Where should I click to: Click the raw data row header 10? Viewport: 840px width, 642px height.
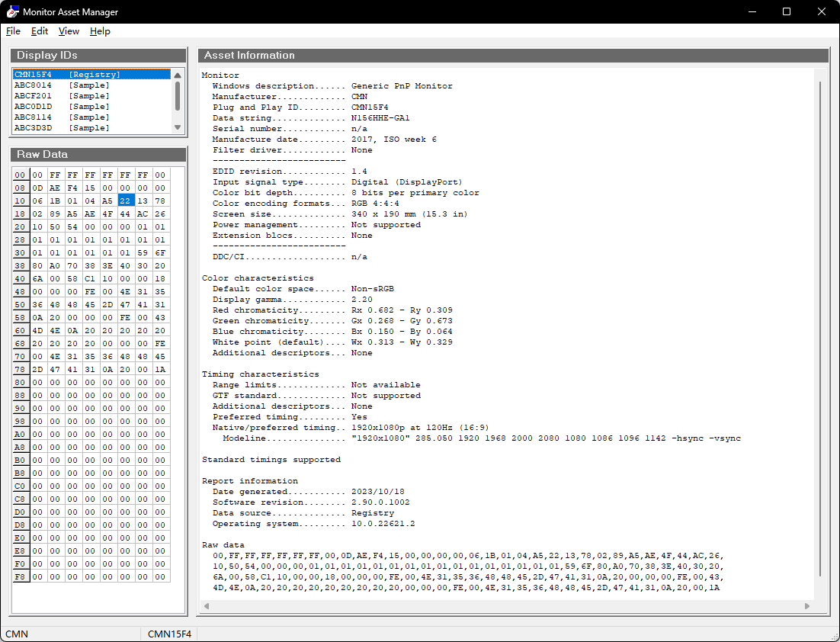point(21,201)
